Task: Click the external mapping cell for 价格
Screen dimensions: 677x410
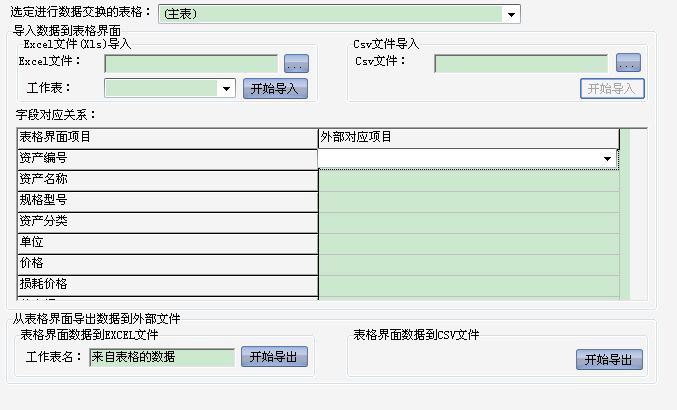Action: click(x=469, y=265)
